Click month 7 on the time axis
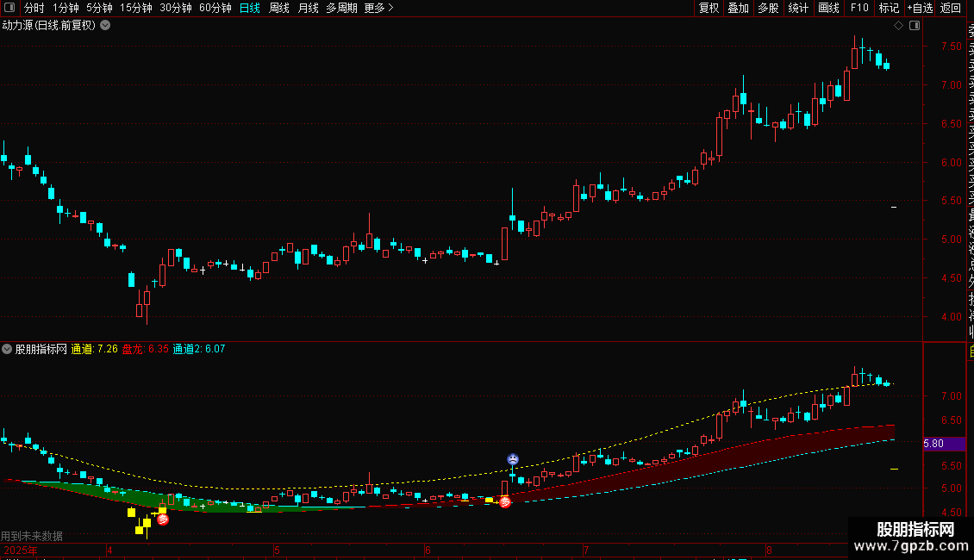This screenshot has width=974, height=560. (x=585, y=551)
